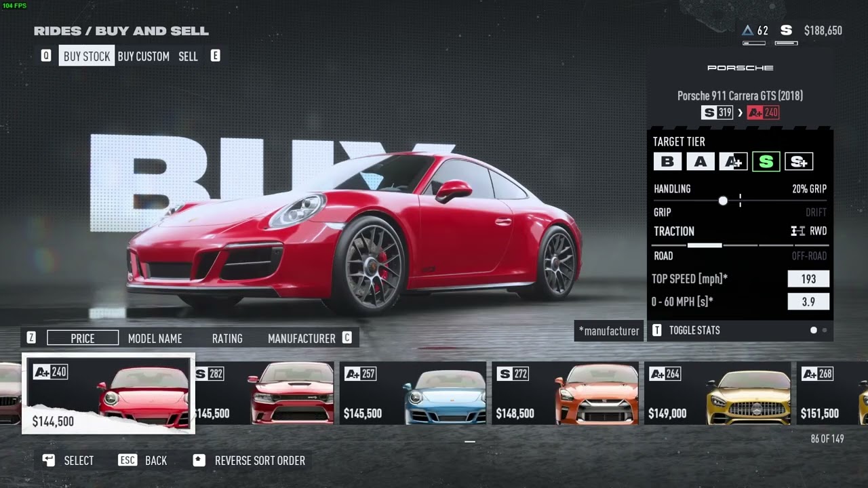Click the ESC Back key icon
This screenshot has width=868, height=488.
tap(127, 460)
